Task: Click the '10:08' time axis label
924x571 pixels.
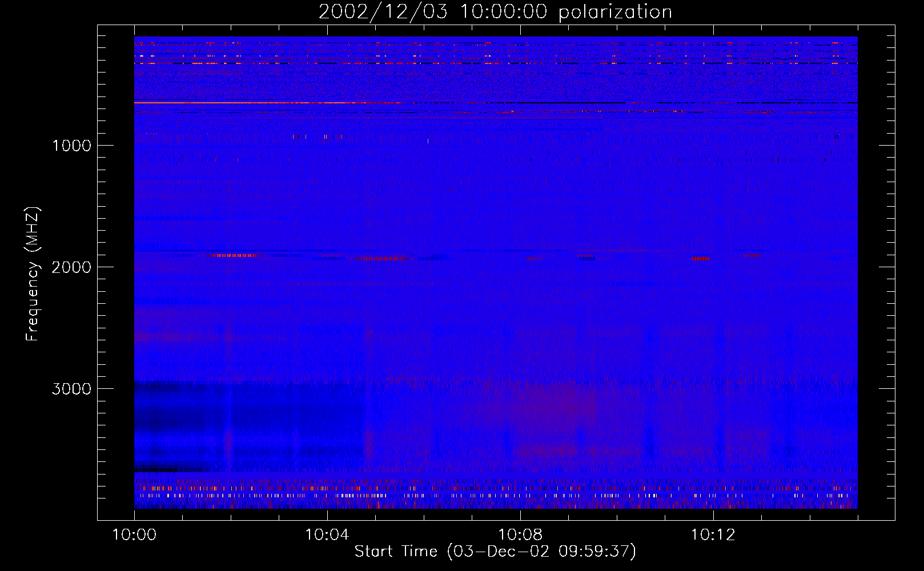Action: (x=520, y=535)
